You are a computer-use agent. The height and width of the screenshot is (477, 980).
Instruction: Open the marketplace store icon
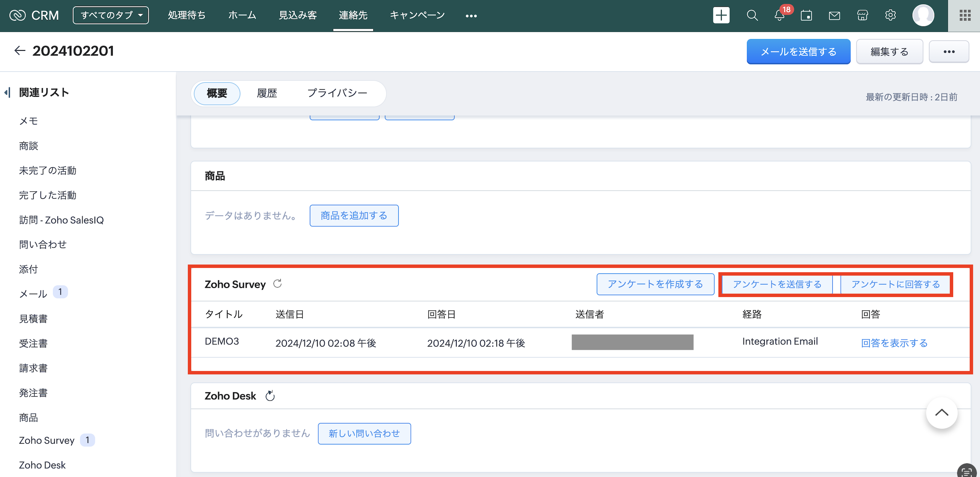tap(862, 15)
